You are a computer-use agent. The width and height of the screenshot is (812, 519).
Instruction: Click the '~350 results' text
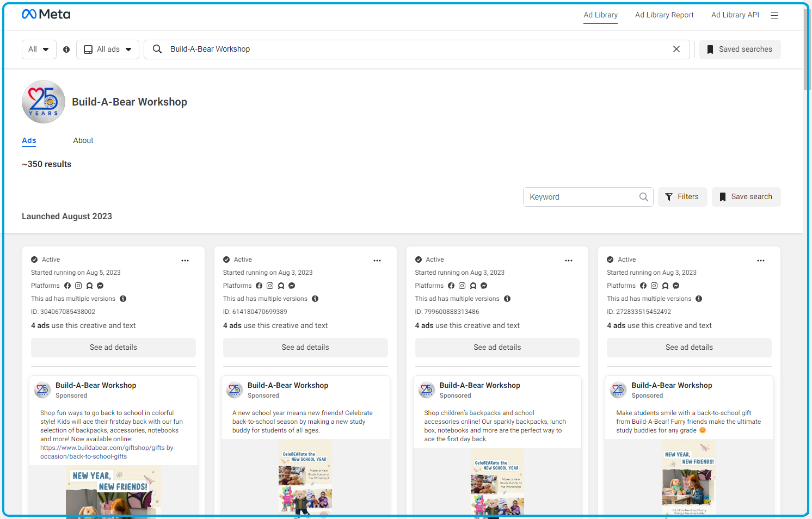click(x=46, y=164)
